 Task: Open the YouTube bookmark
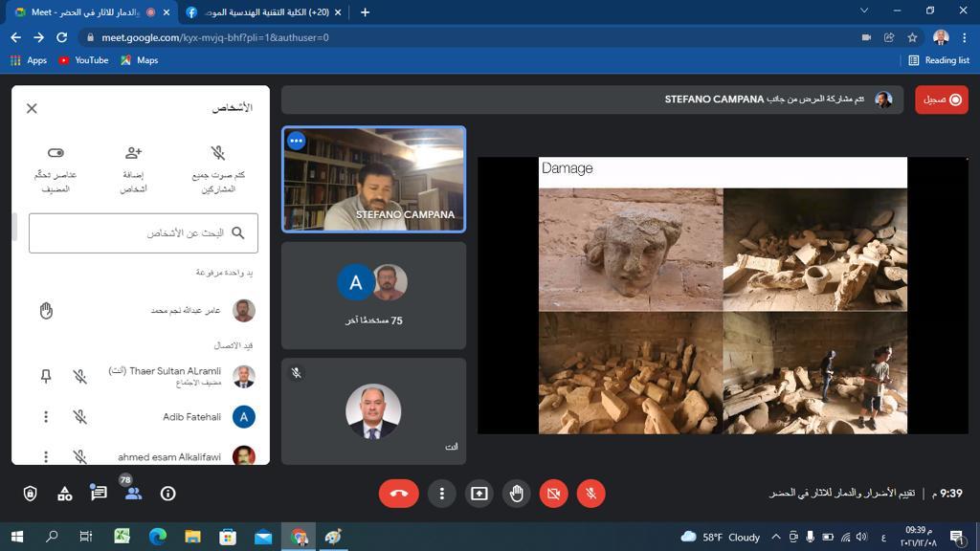coord(83,60)
